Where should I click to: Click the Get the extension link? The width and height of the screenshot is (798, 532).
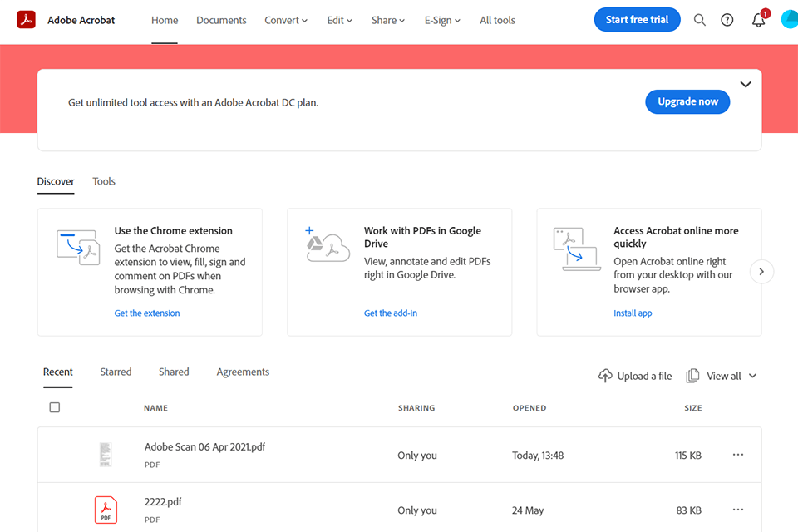[x=147, y=313]
